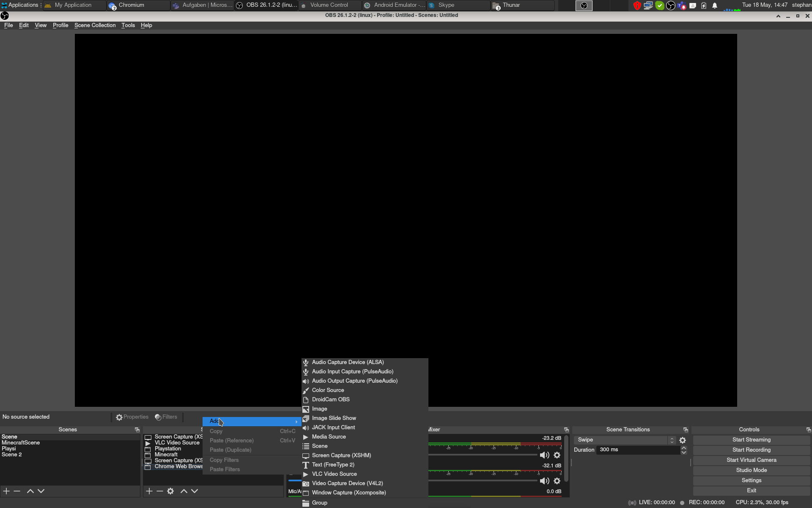Remove selected scene with minus icon
This screenshot has width=812, height=508.
click(x=17, y=491)
